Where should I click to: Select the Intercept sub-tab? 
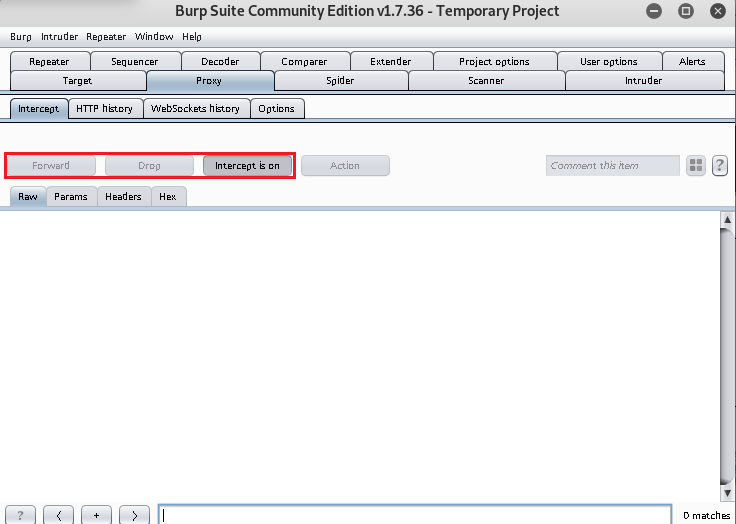[38, 109]
